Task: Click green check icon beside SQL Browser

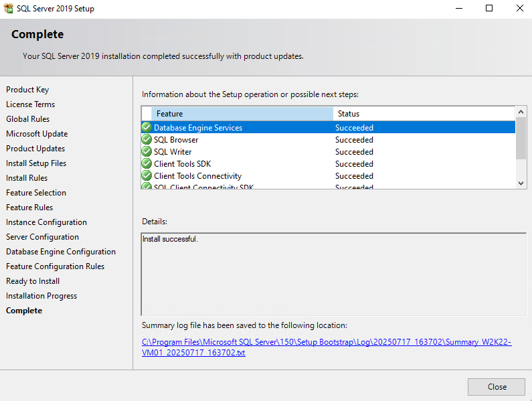Action: click(147, 139)
